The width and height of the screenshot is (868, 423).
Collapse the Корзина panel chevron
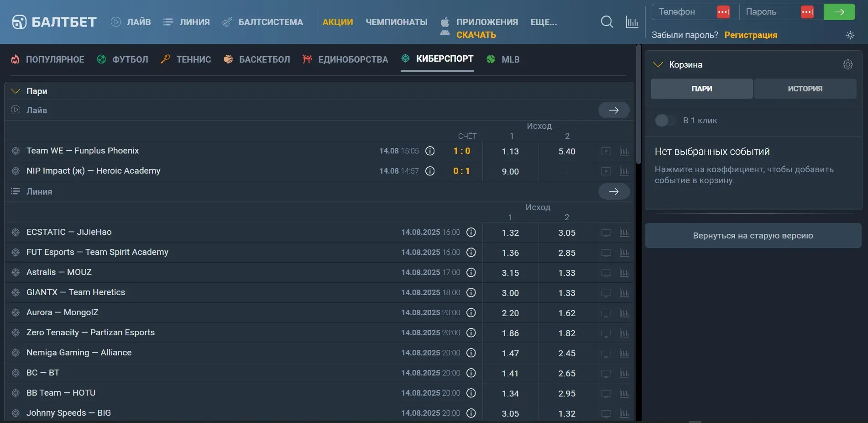coord(658,64)
